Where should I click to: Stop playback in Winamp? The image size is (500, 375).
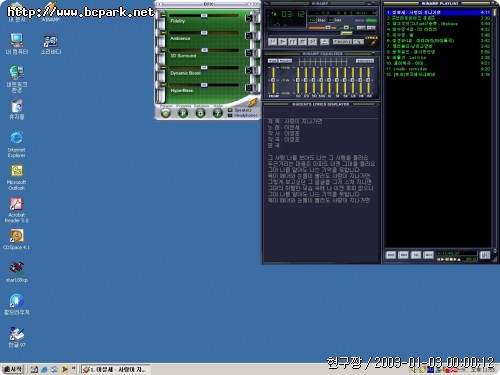point(303,42)
